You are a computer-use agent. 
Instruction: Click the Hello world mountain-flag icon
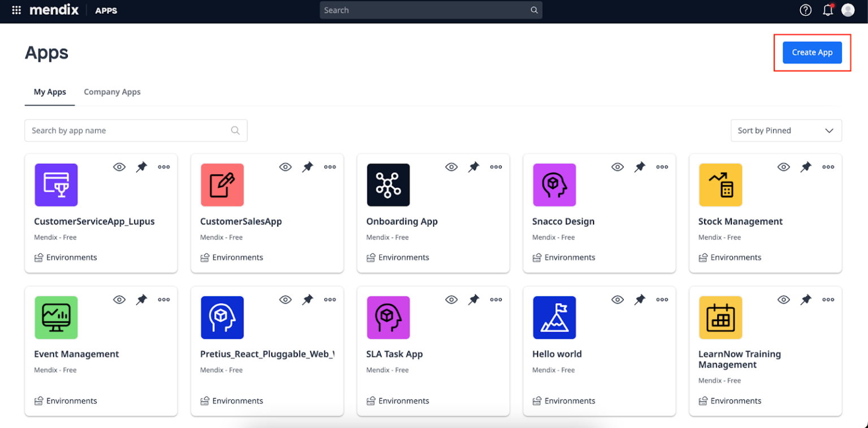point(554,317)
